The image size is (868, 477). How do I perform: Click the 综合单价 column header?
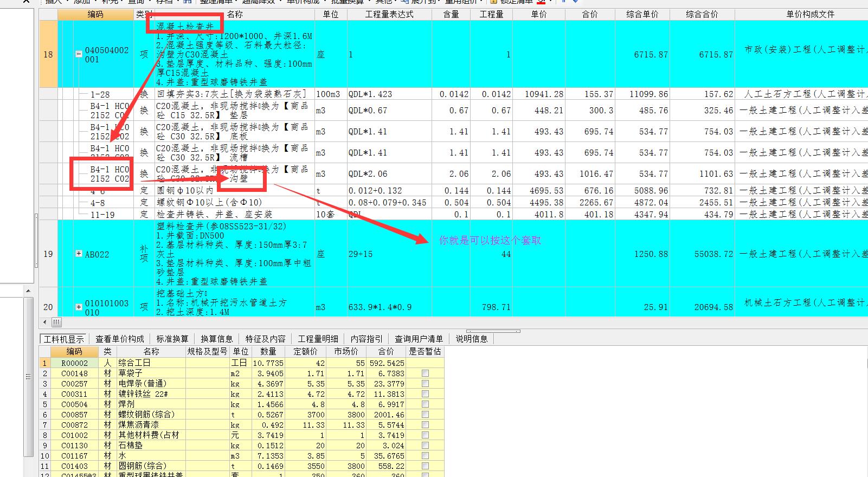coord(642,14)
